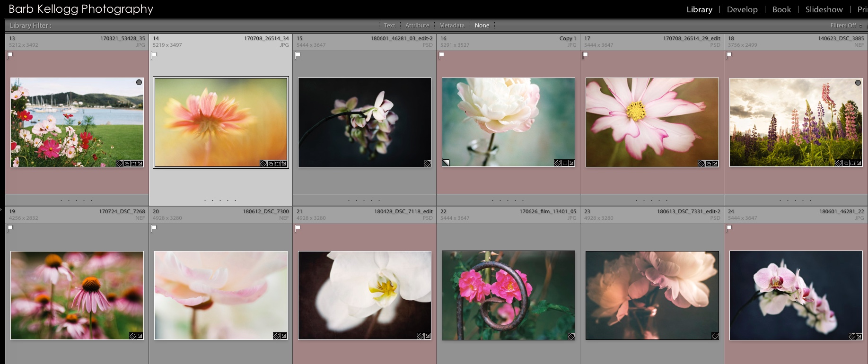Image resolution: width=868 pixels, height=364 pixels.
Task: Toggle the pick flag on photo 14
Action: pyautogui.click(x=154, y=55)
